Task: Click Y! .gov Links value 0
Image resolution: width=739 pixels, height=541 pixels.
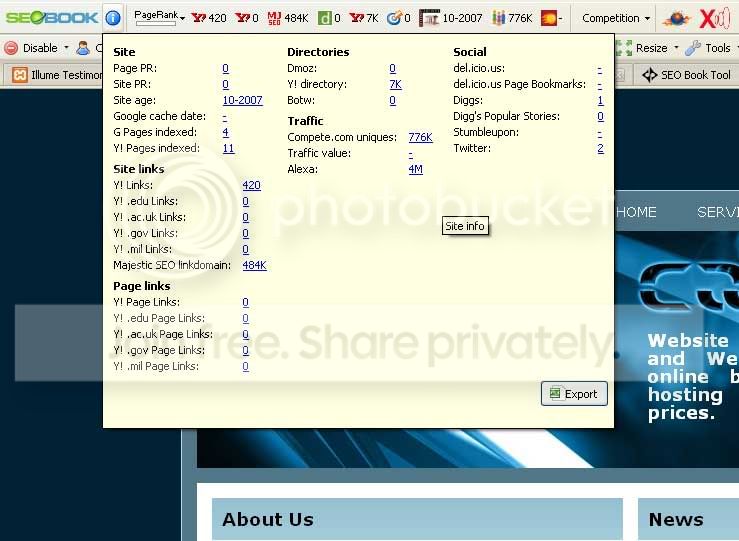Action: (246, 233)
